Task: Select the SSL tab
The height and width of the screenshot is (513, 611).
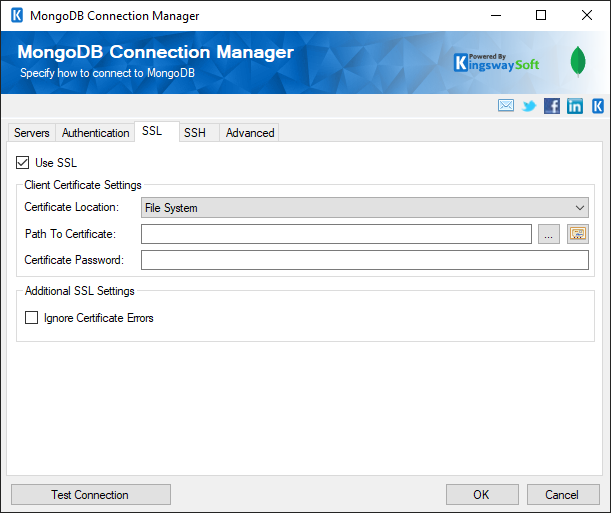Action: point(157,131)
